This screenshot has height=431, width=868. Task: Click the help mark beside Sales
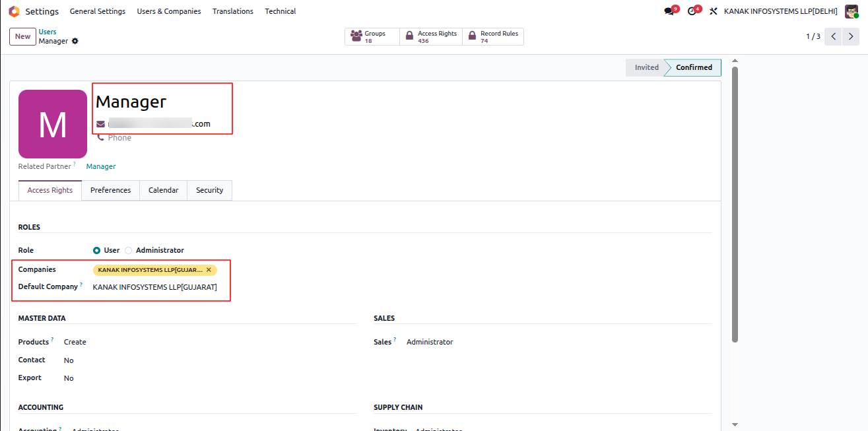[395, 339]
